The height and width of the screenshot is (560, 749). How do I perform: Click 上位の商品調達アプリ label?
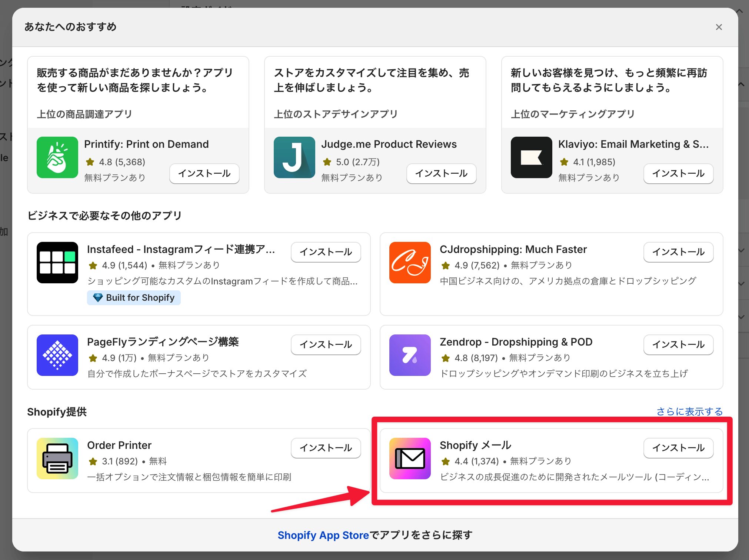tap(84, 114)
